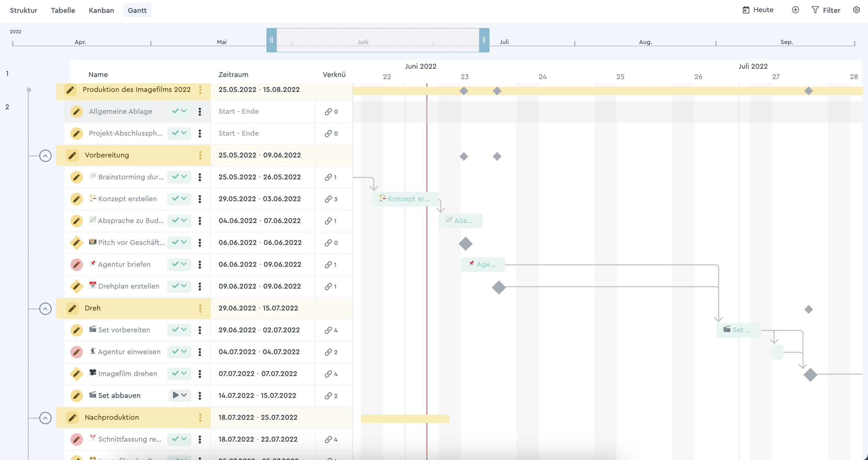
Task: Edit Produktion des Imagefilms 2022 pencil icon
Action: (70, 90)
